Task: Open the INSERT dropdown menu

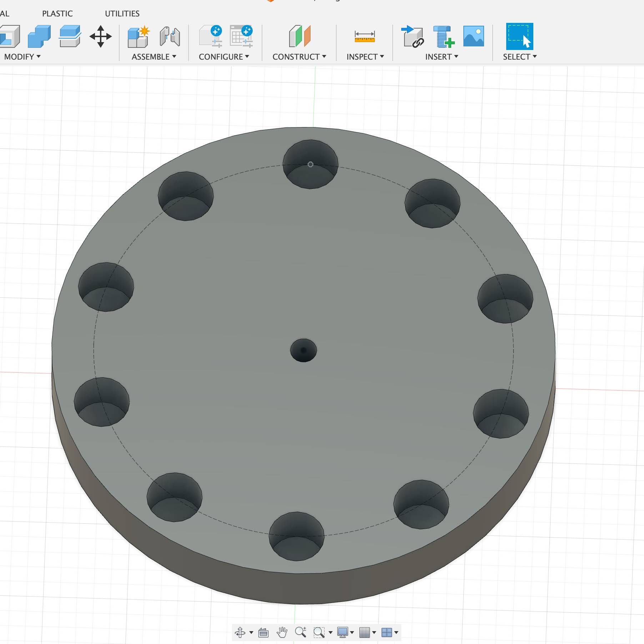Action: [442, 57]
